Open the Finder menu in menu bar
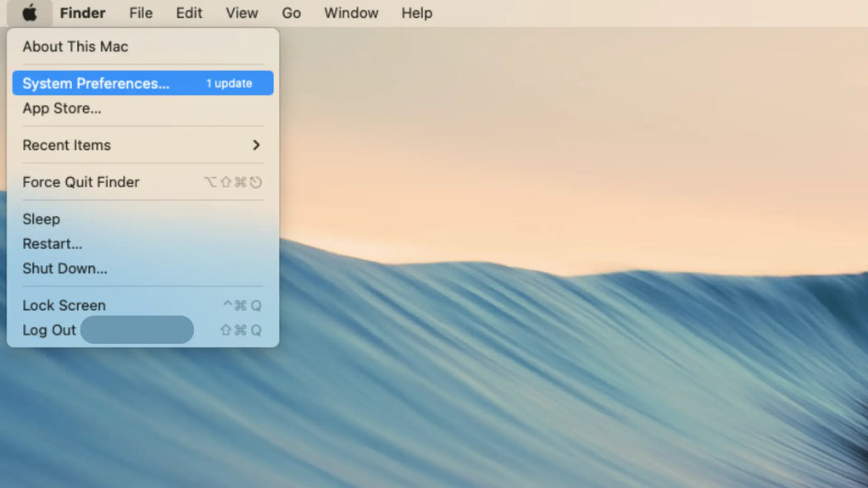This screenshot has width=868, height=488. [82, 13]
